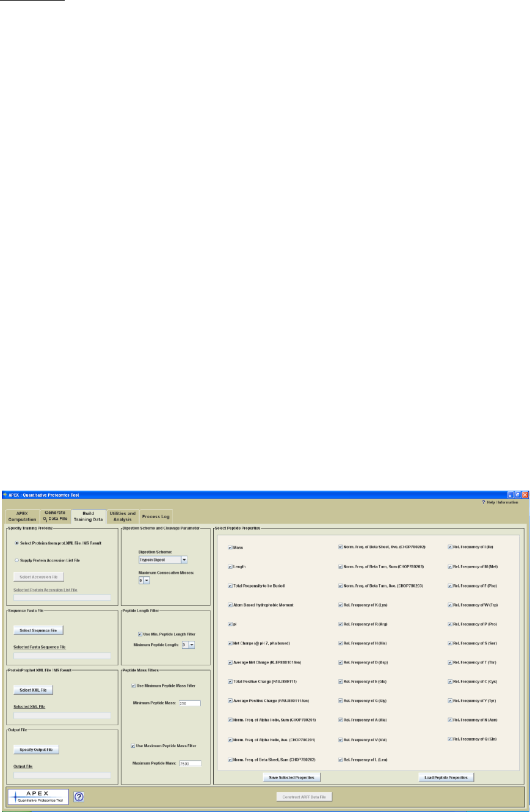This screenshot has width=530, height=812.
Task: Click the APEX title bar star icon
Action: pos(5,494)
